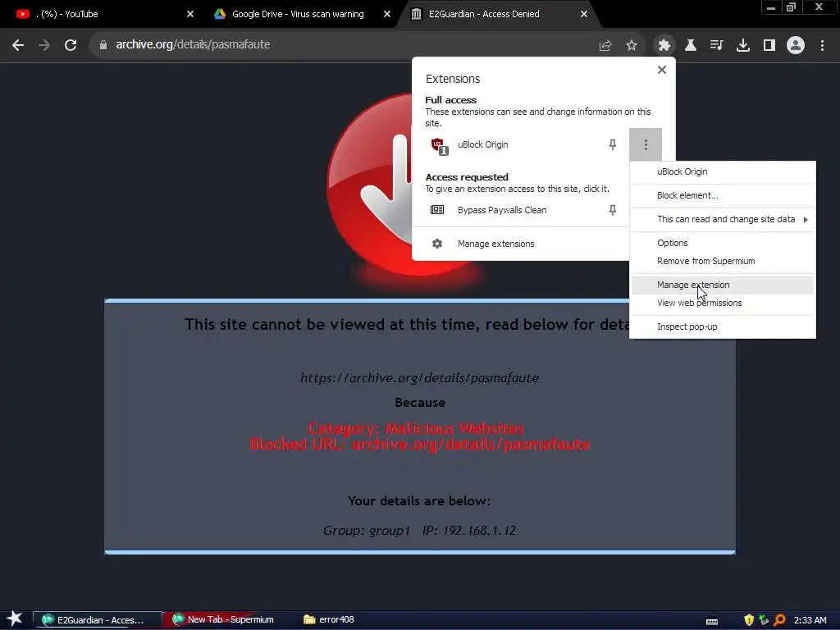
Task: Expand This can read and change site data
Action: 723,219
